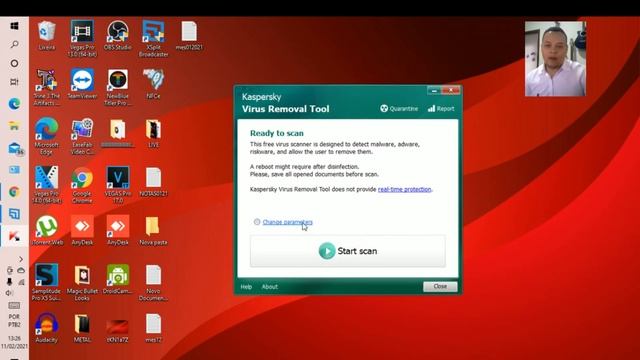
Task: Click the POR PTB2 language indicator
Action: click(x=14, y=320)
